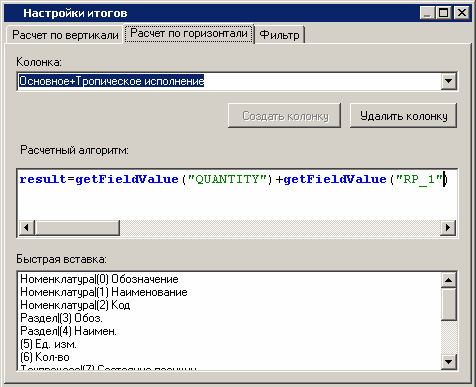Image resolution: width=476 pixels, height=387 pixels.
Task: Click the algorithm editor's left scroll arrow
Action: tap(26, 228)
